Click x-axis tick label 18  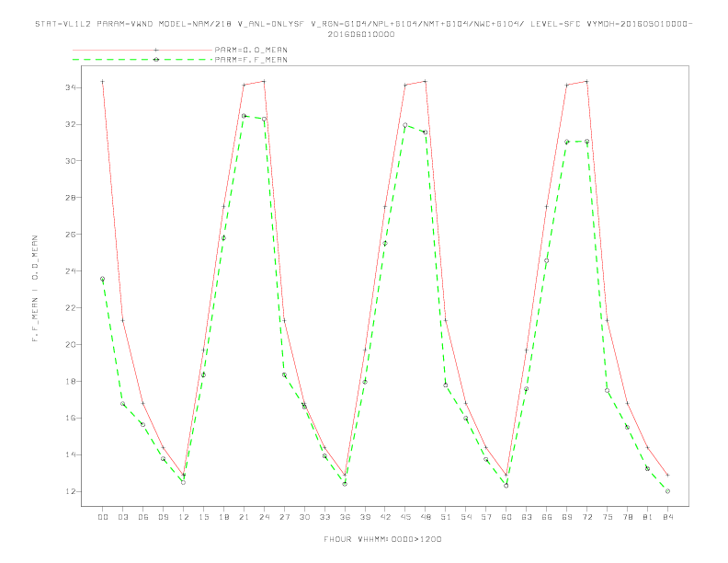point(223,517)
